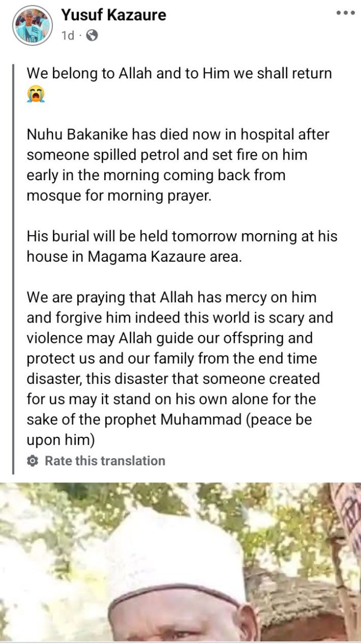Click the paragraph starting "Nuhu Bakanike has died"
This screenshot has width=361, height=644.
(x=178, y=165)
